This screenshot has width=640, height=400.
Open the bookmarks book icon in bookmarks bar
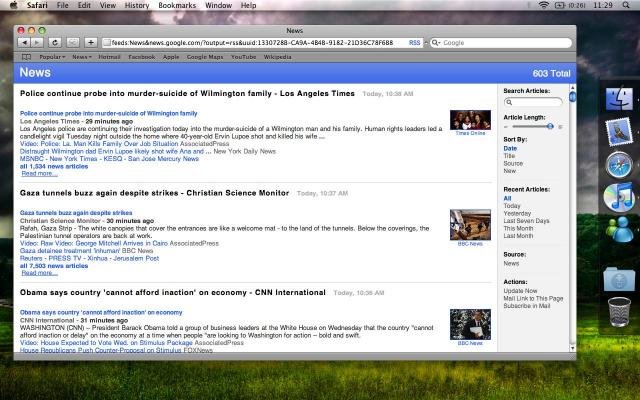[x=27, y=57]
